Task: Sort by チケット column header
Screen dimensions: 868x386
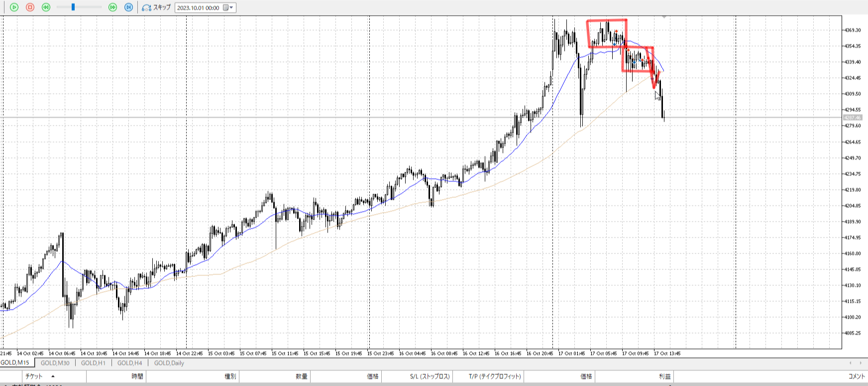Action: point(34,377)
